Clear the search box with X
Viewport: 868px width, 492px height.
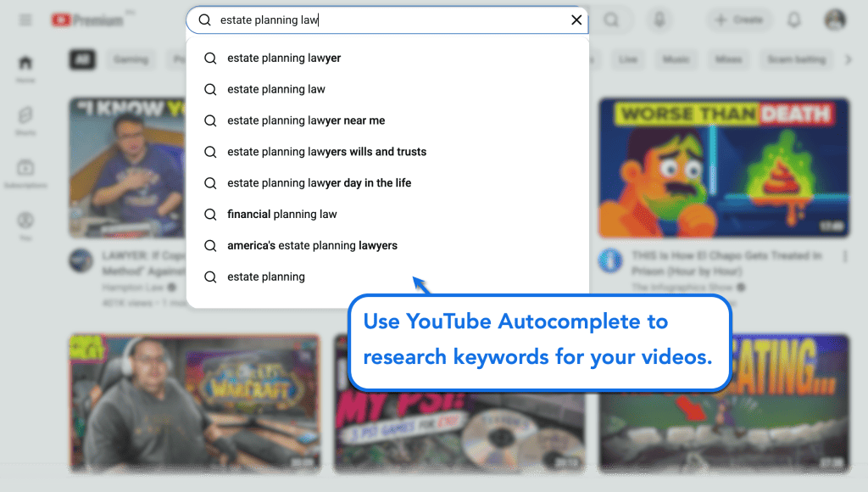point(576,20)
